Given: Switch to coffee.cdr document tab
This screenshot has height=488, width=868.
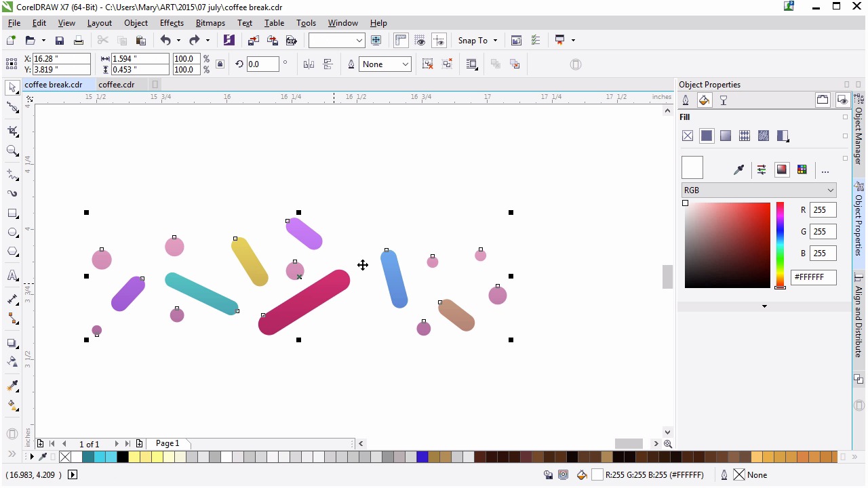Looking at the screenshot, I should pos(117,85).
